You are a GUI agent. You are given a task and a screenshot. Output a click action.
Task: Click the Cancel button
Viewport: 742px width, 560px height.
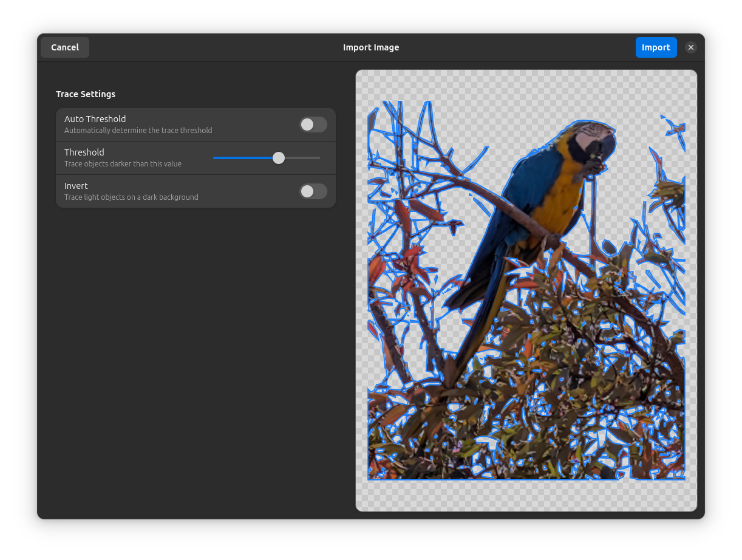[65, 47]
